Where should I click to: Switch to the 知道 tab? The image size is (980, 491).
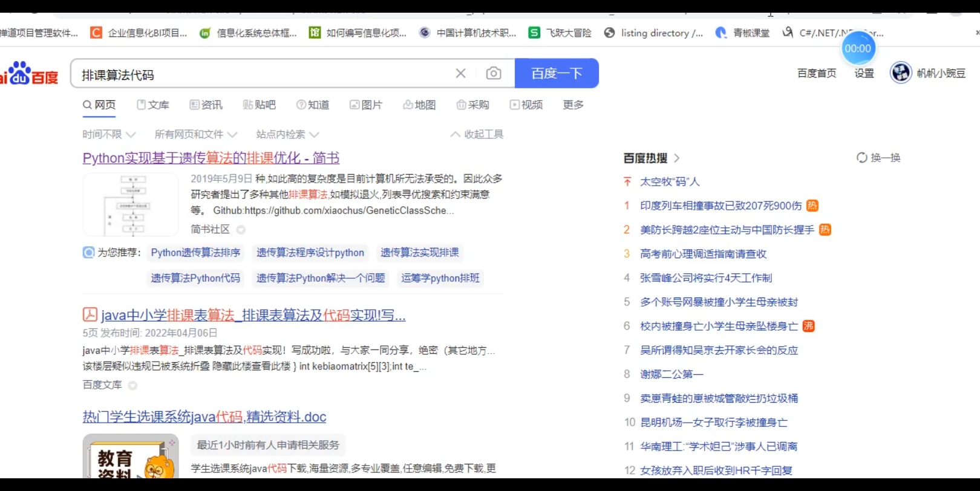[x=313, y=105]
